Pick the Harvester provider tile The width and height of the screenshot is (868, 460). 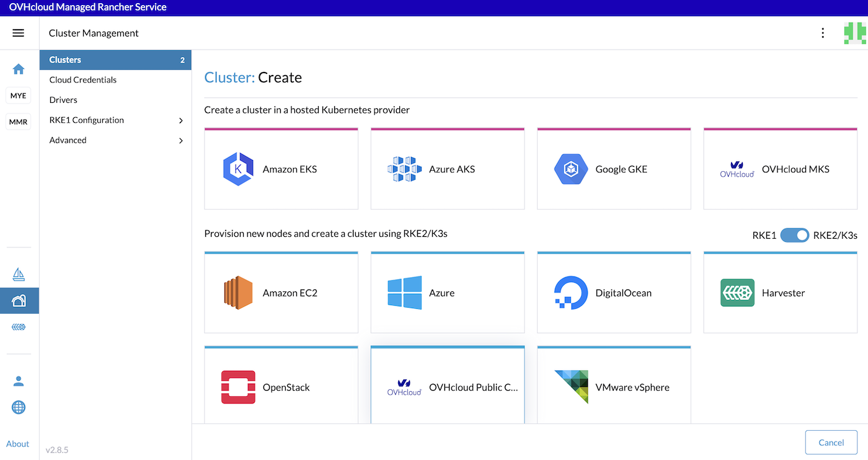click(x=780, y=292)
